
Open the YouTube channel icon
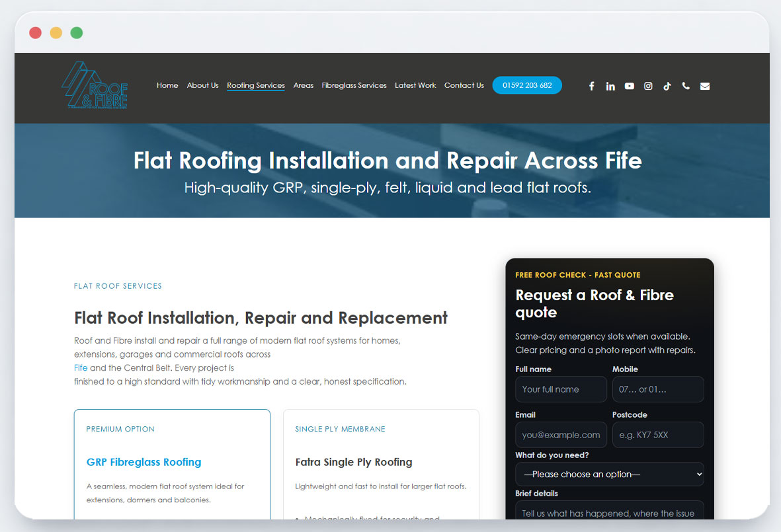point(630,86)
